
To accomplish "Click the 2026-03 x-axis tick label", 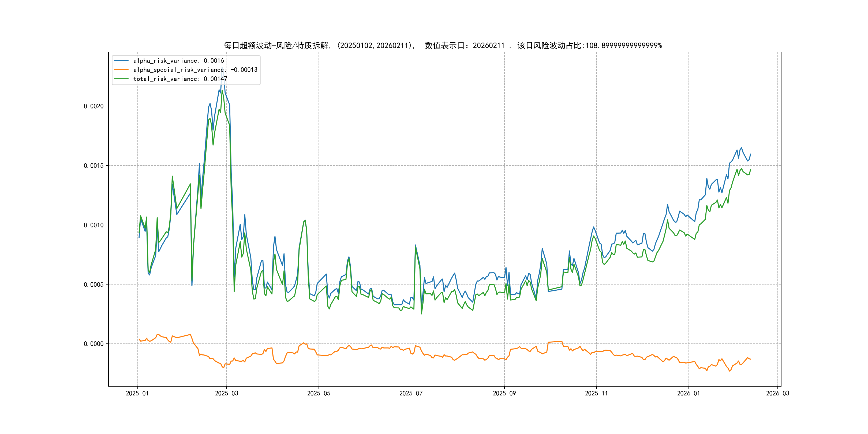I will (777, 393).
